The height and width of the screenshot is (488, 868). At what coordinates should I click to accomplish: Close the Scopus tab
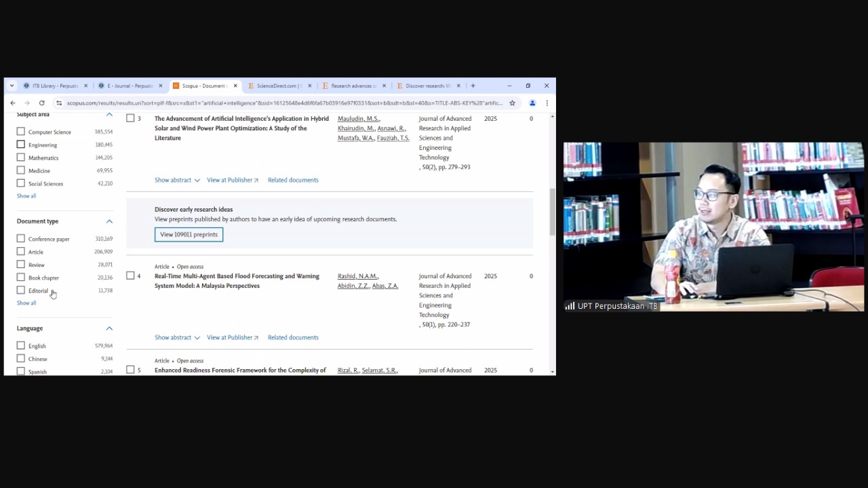pyautogui.click(x=235, y=86)
